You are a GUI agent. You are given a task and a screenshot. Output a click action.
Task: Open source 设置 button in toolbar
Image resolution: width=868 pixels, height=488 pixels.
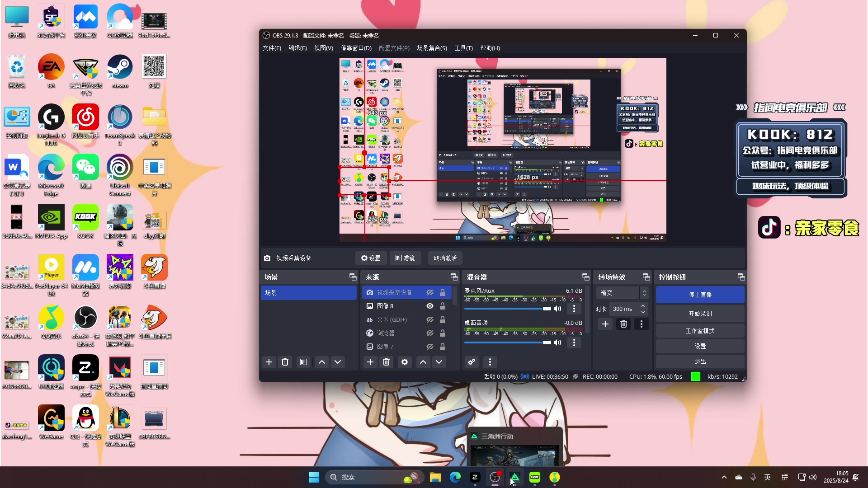[371, 258]
